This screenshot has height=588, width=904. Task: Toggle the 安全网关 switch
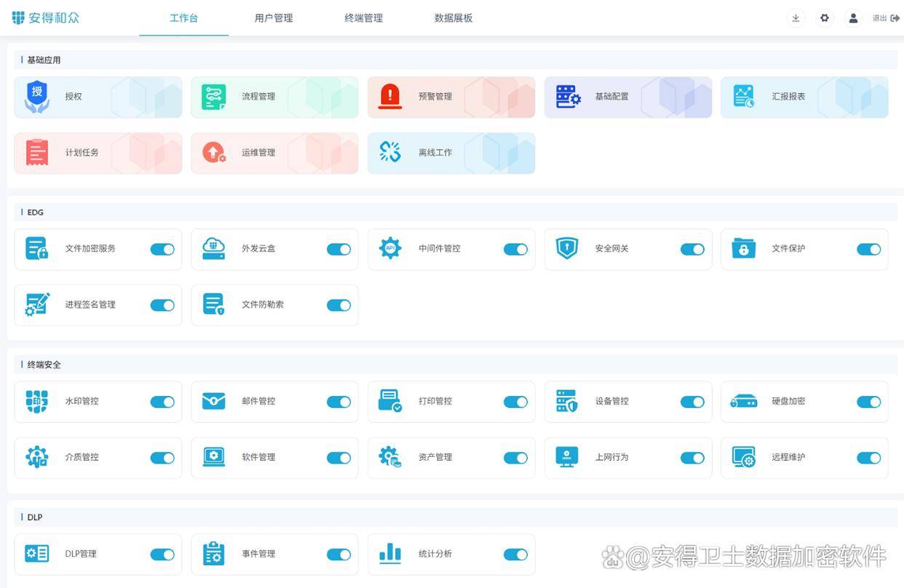point(693,250)
